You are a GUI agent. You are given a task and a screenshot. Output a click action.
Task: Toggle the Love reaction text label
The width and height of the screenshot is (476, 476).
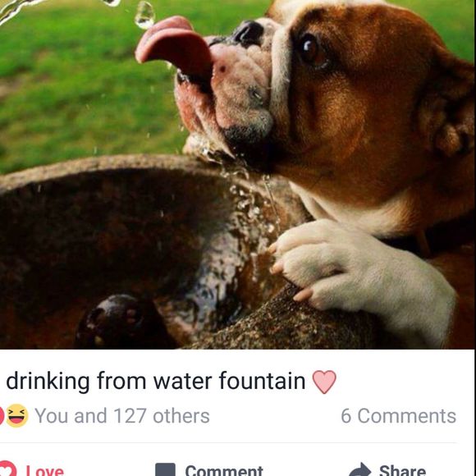tap(45, 470)
